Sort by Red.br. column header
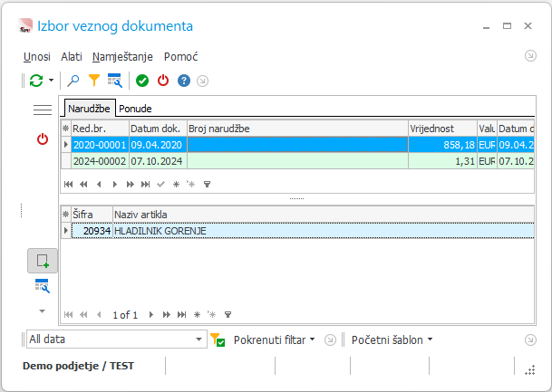 [x=100, y=129]
